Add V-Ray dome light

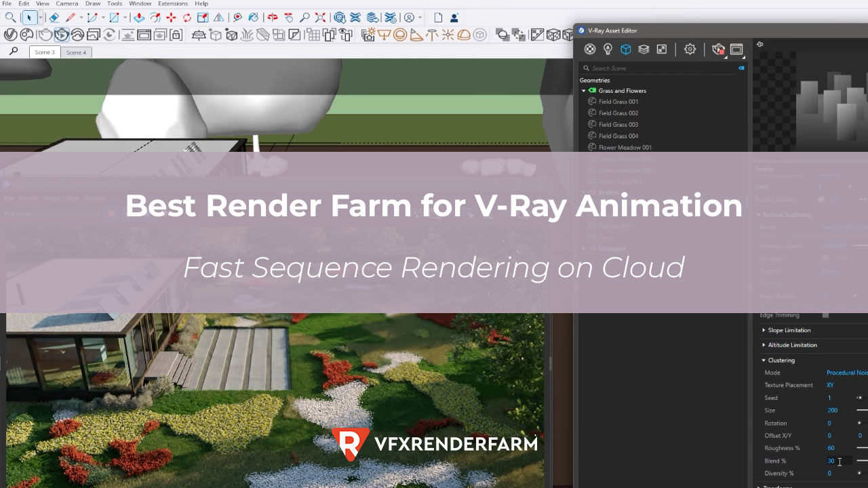[463, 35]
